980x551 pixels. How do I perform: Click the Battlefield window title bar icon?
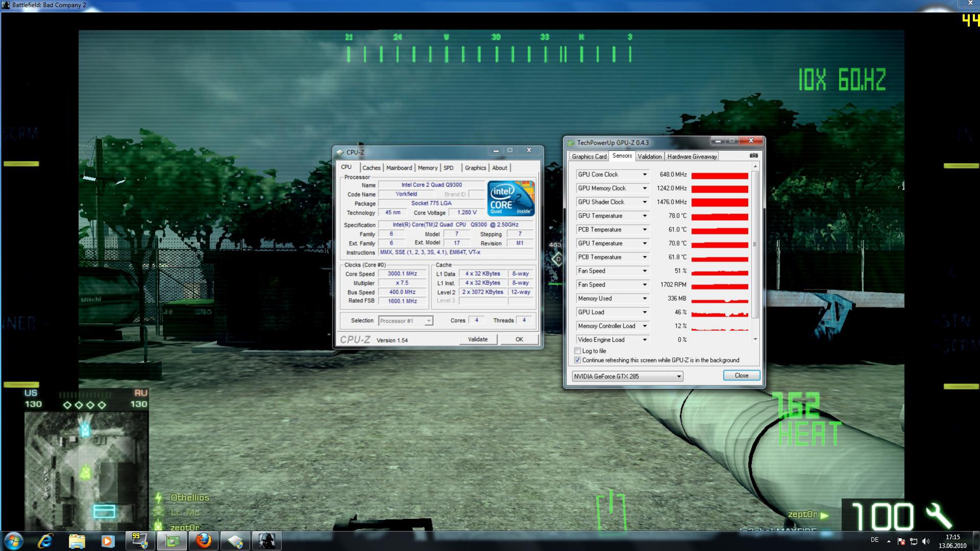pyautogui.click(x=6, y=5)
